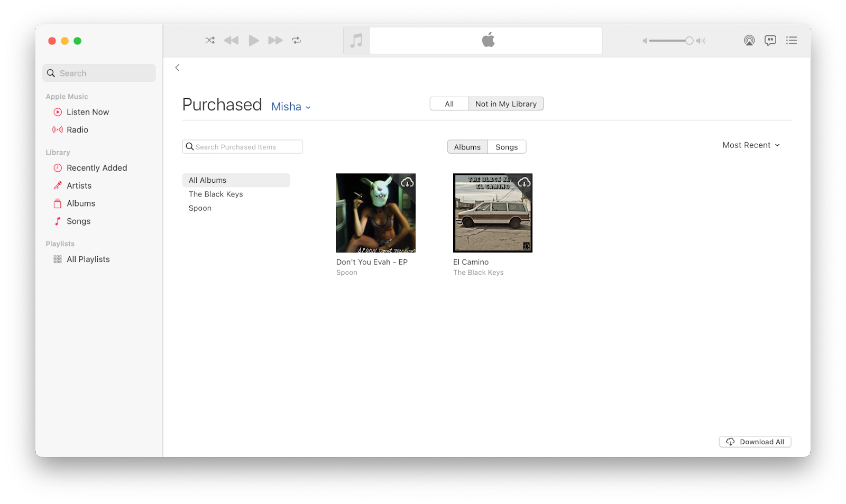Start playback with the play button
The height and width of the screenshot is (504, 846).
tap(254, 40)
